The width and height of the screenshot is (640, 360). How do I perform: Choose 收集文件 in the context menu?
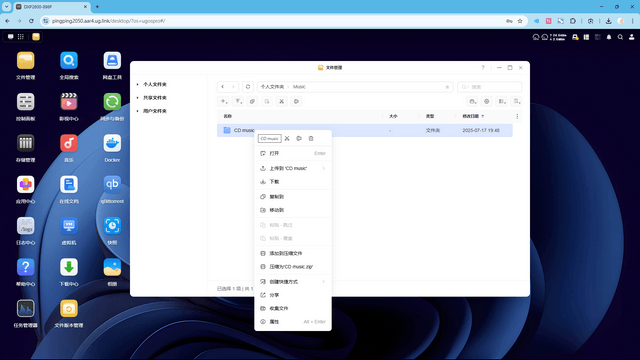click(x=293, y=309)
